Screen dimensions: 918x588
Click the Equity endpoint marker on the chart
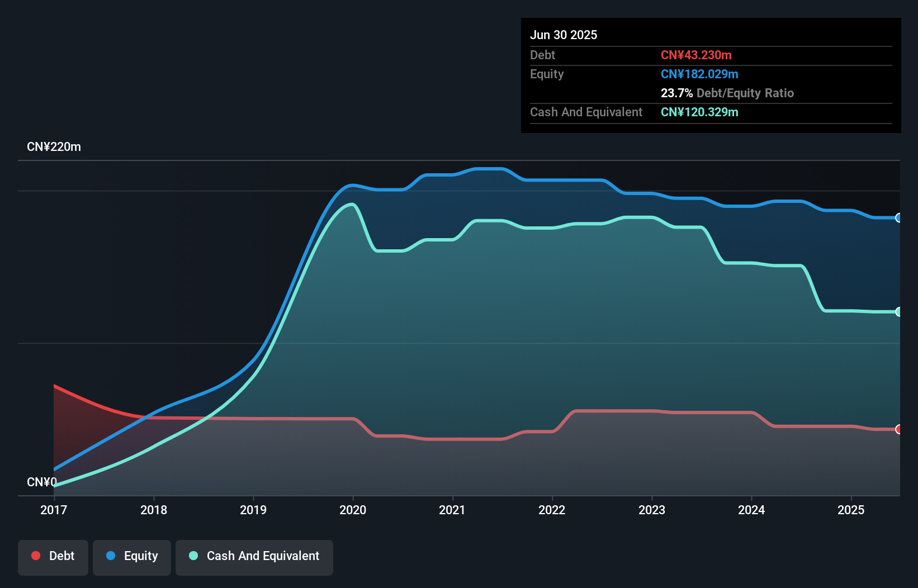tap(898, 218)
